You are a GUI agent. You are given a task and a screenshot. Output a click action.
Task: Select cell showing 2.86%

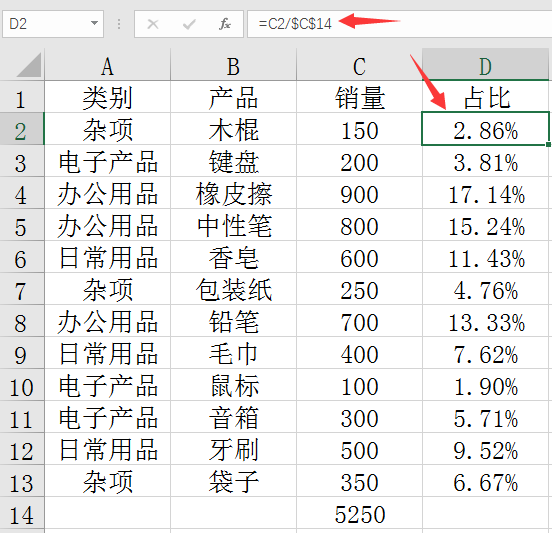click(x=485, y=129)
